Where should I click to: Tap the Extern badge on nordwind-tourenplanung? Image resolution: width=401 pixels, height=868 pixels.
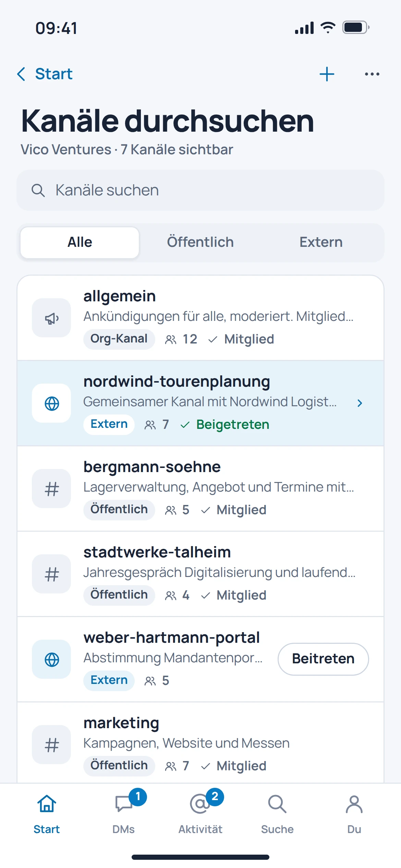coord(109,424)
